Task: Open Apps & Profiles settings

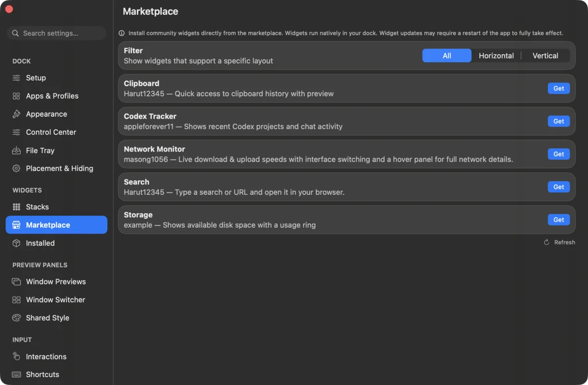Action: point(56,96)
